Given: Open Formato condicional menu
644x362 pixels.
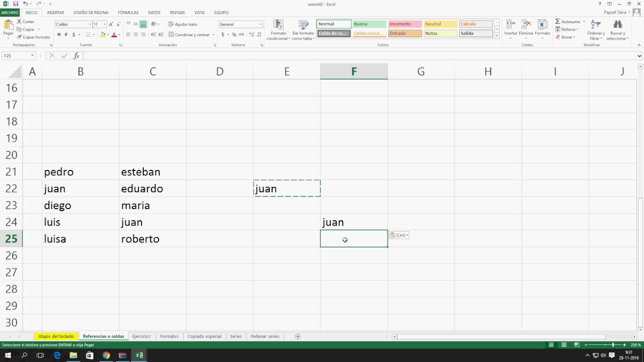Looking at the screenshot, I should [278, 30].
